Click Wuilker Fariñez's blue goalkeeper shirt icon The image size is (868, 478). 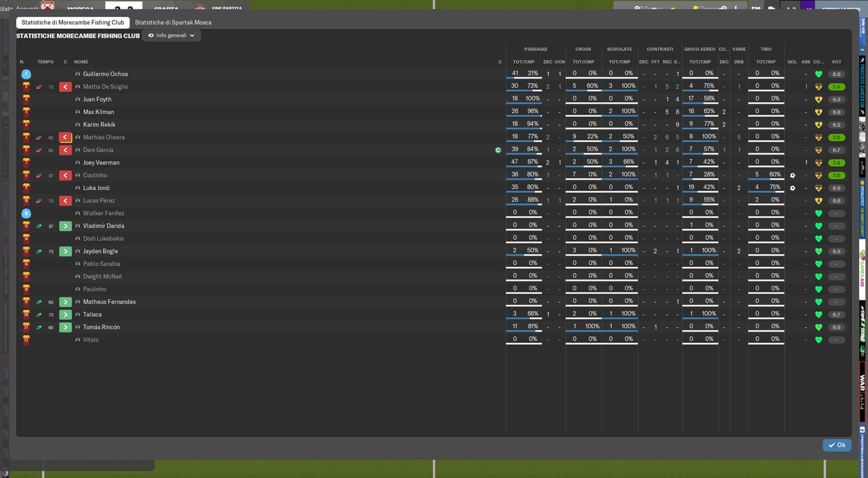pyautogui.click(x=26, y=214)
